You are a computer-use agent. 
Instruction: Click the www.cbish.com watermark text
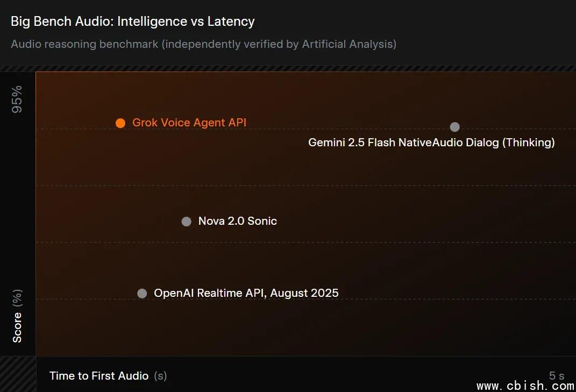[x=525, y=386]
